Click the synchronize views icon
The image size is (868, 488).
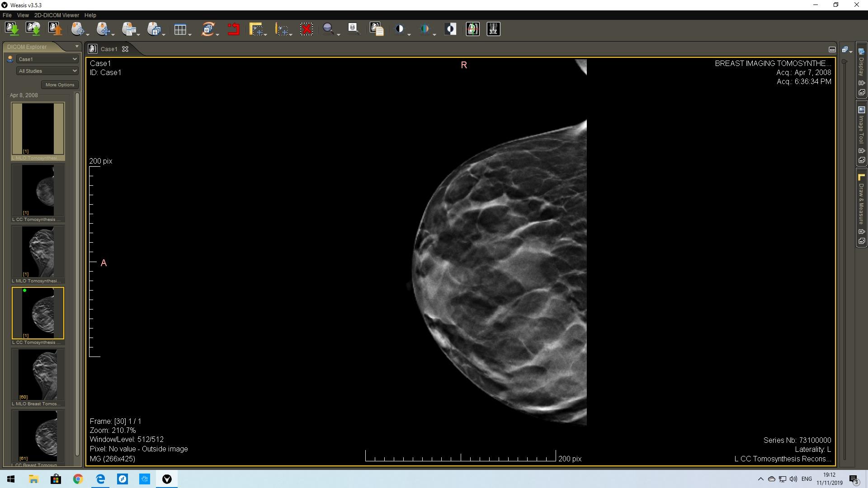208,29
